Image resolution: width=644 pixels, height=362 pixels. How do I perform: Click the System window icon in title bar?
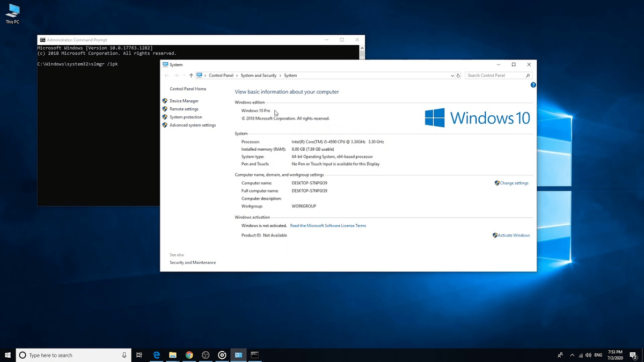pyautogui.click(x=164, y=64)
